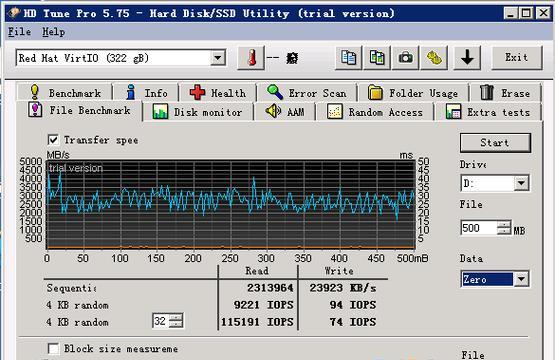Click the HD Tune Pro title bar icon
Viewport: 555px width, 360px height.
[x=15, y=13]
